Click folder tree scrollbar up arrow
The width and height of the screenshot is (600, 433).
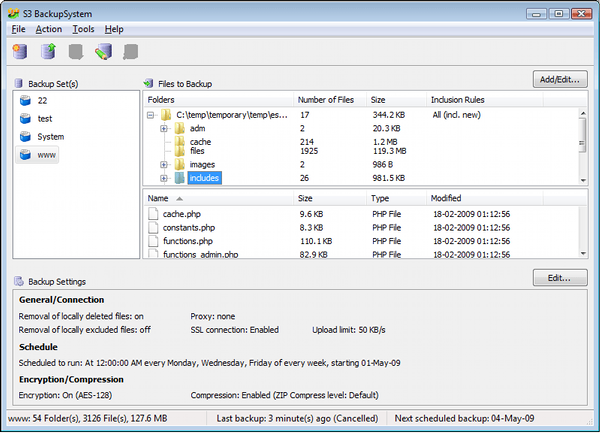pyautogui.click(x=583, y=113)
